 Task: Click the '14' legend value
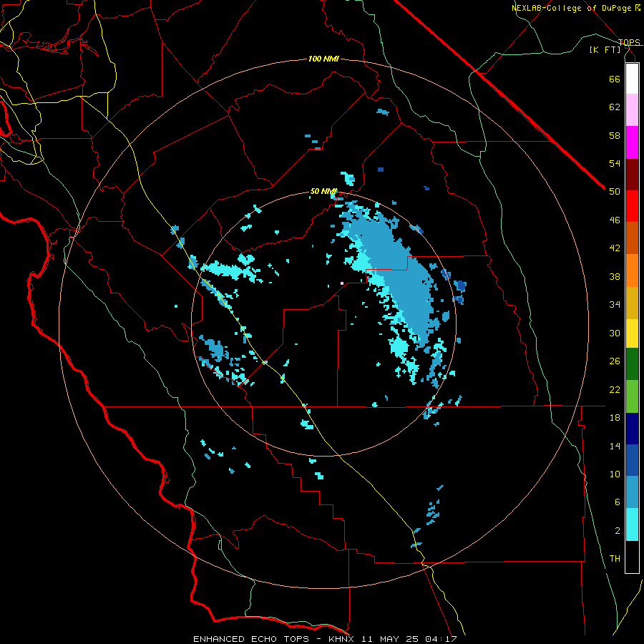pos(615,446)
